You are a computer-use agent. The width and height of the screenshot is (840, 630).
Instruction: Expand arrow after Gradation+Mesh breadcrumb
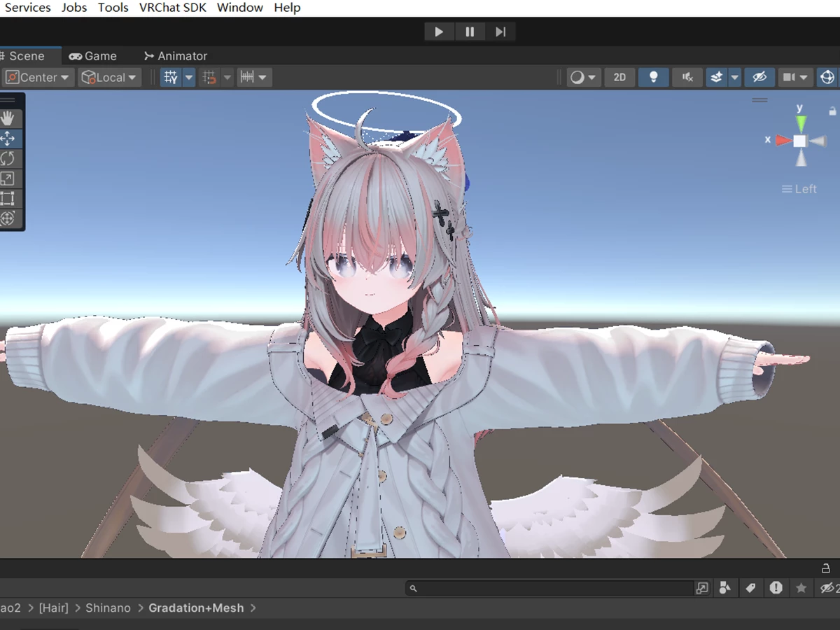point(253,608)
